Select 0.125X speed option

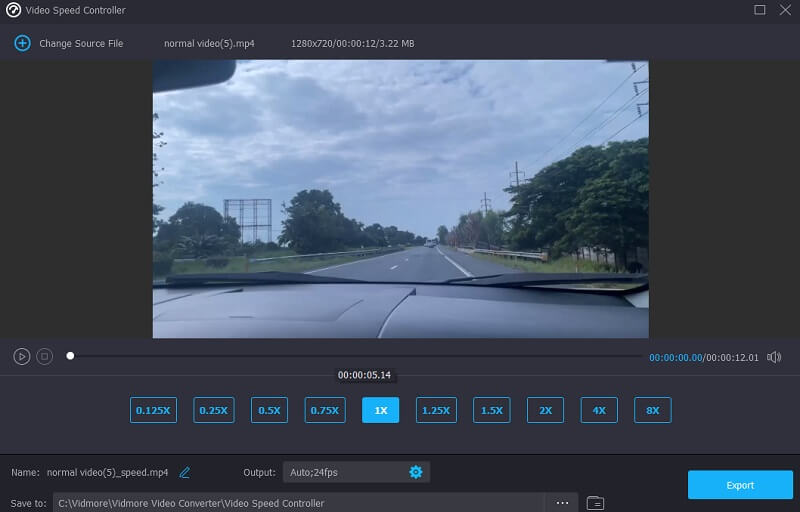tap(153, 410)
